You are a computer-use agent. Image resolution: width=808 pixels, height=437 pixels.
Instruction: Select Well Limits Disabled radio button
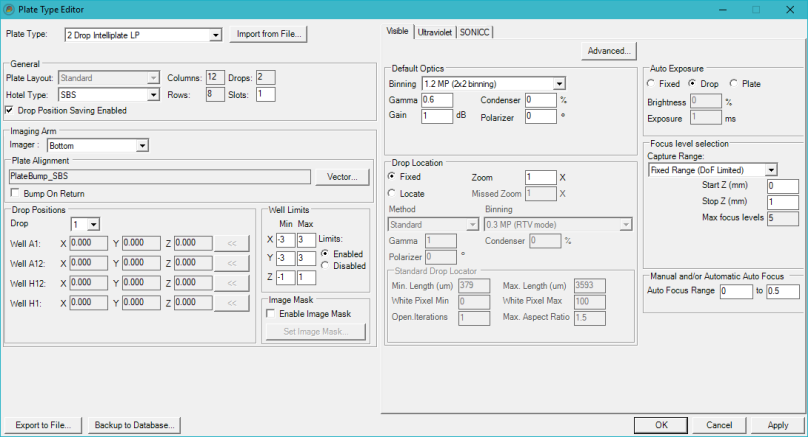[325, 265]
